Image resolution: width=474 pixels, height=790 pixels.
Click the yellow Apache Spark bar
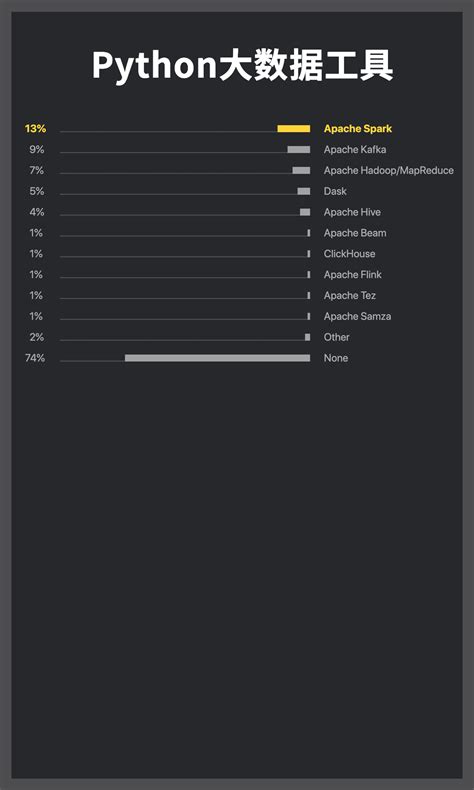(294, 129)
